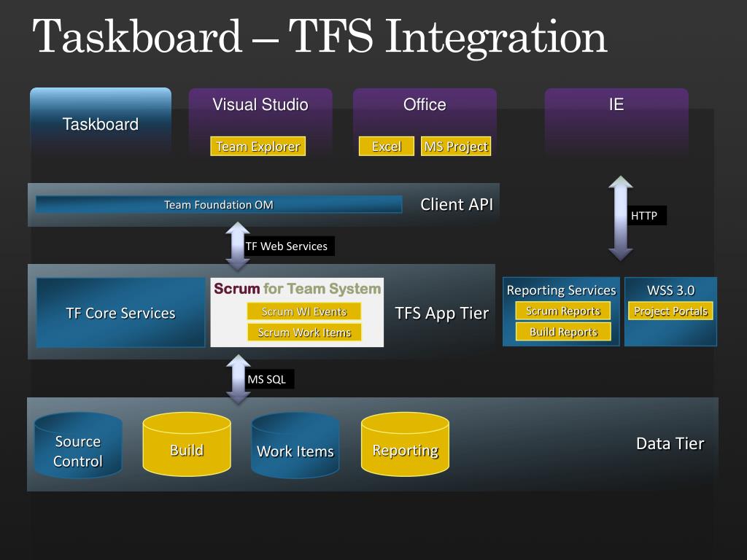Screen dimensions: 747x560
Task: Select the Scrum Work Items label
Action: (304, 332)
